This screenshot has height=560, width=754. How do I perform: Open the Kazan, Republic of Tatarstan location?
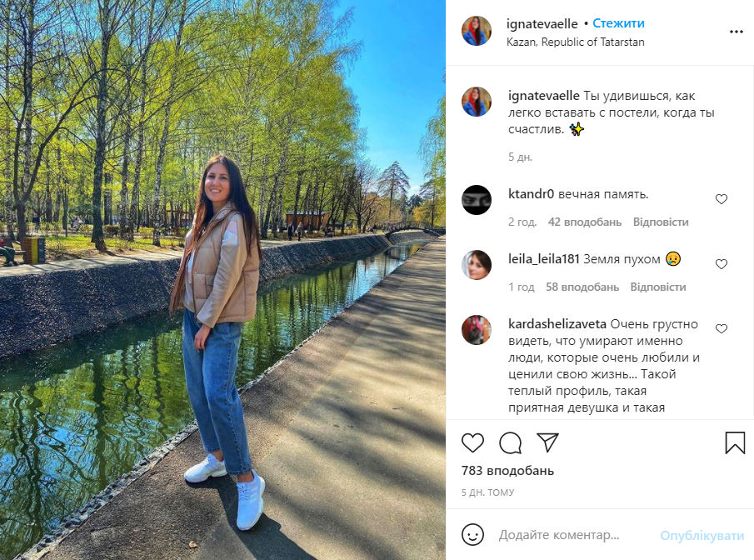575,42
